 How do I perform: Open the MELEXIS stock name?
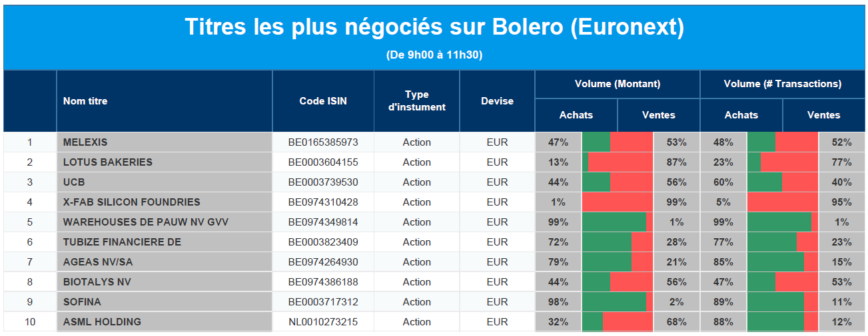click(85, 142)
